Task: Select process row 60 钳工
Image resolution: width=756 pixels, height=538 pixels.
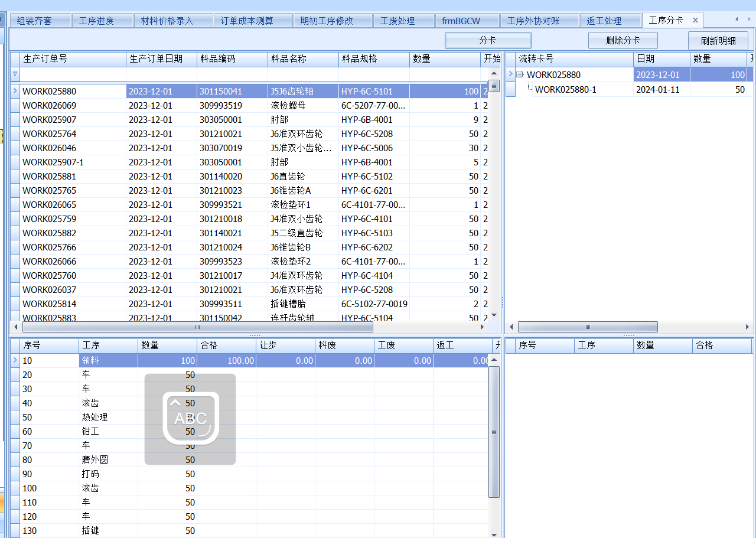Action: point(250,432)
